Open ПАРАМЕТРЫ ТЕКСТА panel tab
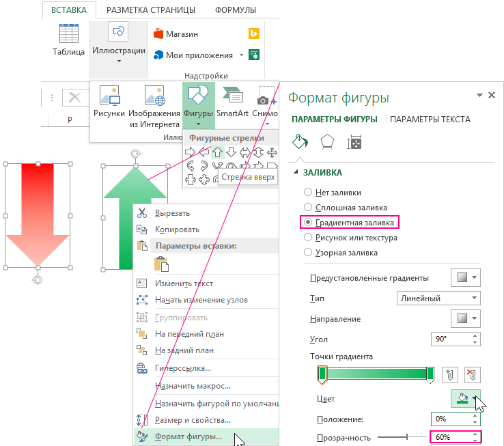The width and height of the screenshot is (504, 446). (430, 120)
